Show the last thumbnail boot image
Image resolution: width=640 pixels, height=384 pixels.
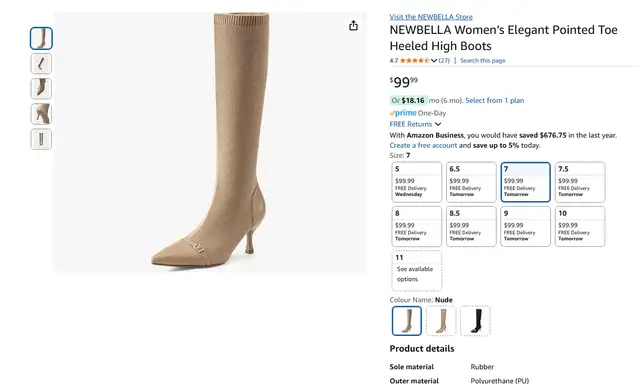(x=41, y=139)
